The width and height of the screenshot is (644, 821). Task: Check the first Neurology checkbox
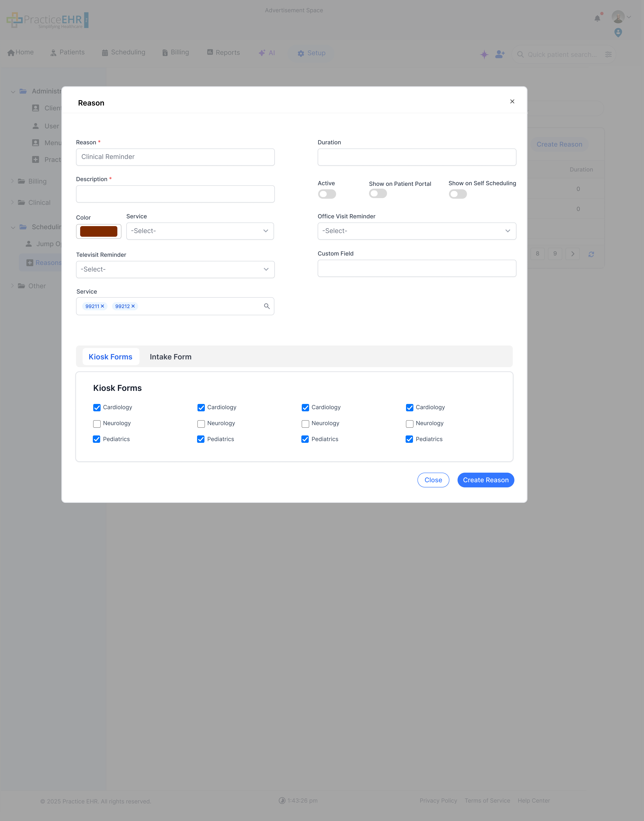(97, 424)
